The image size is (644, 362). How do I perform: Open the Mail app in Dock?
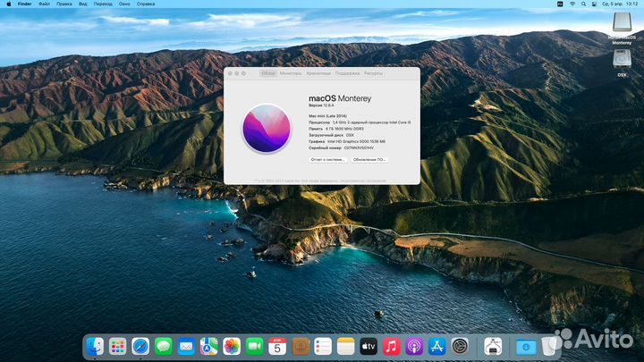coord(186,347)
